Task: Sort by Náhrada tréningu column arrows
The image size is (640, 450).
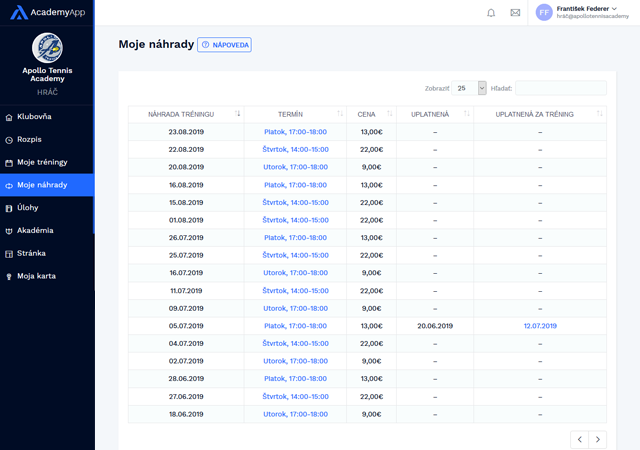Action: (237, 114)
